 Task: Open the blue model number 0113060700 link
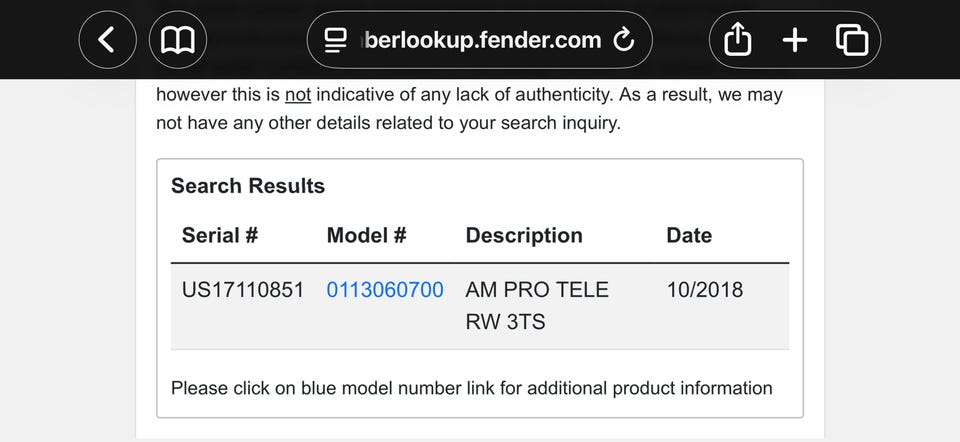385,290
